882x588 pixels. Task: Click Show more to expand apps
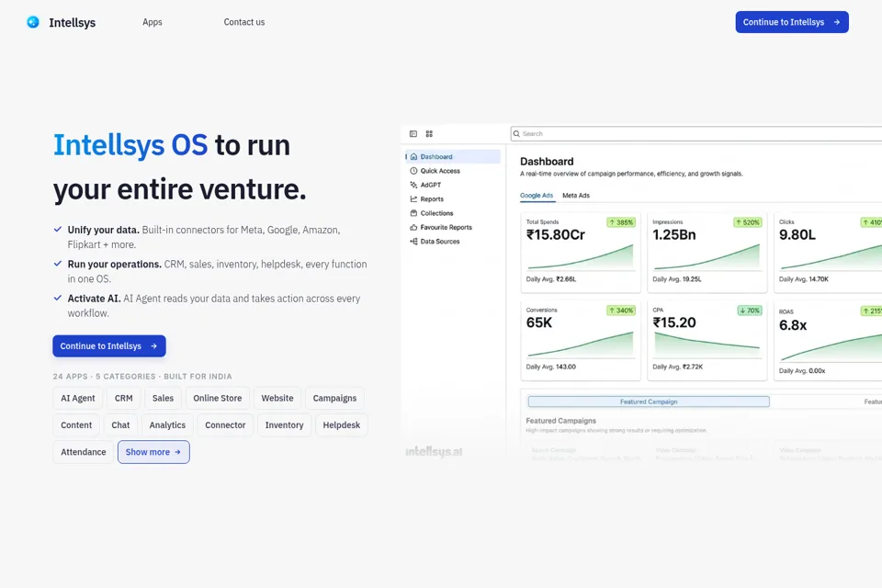(x=153, y=452)
